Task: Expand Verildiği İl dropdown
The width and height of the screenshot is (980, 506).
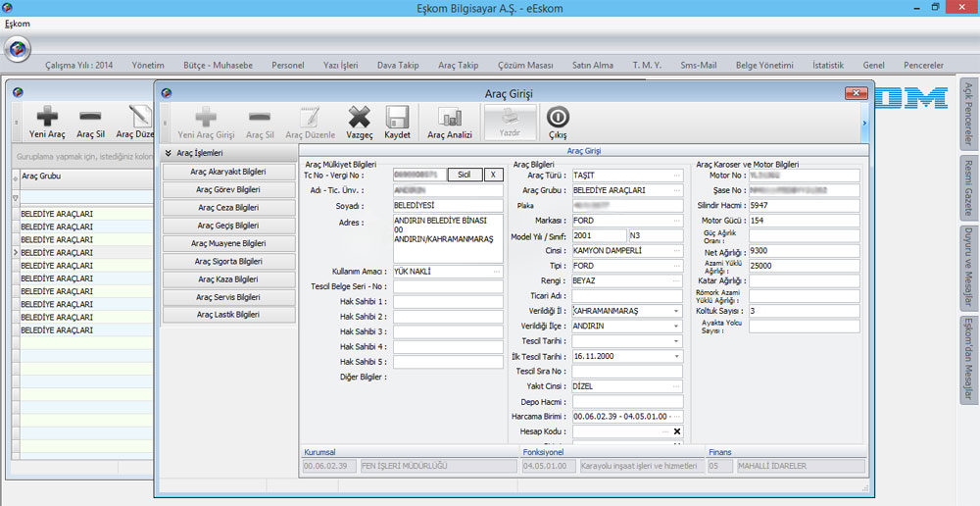Action: click(x=677, y=311)
